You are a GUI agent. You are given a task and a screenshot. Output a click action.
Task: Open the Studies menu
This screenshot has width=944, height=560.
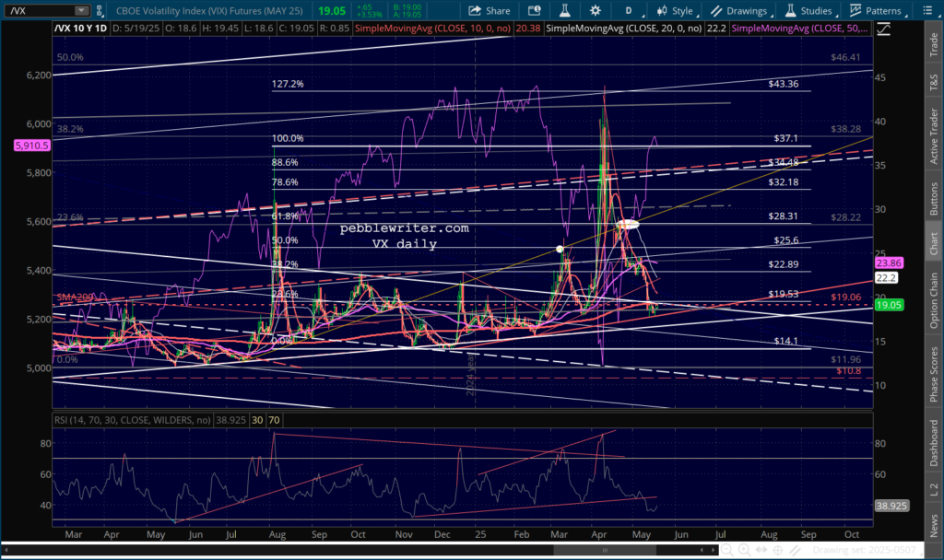(810, 11)
